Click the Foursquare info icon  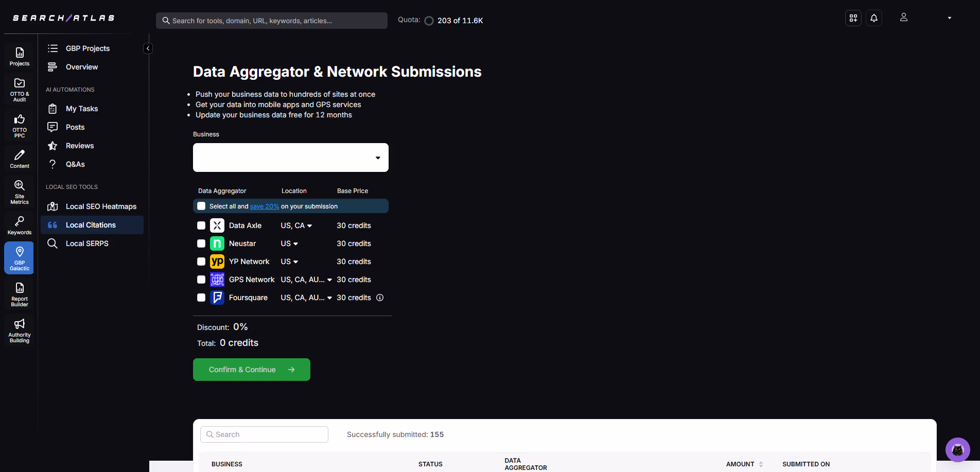click(380, 298)
